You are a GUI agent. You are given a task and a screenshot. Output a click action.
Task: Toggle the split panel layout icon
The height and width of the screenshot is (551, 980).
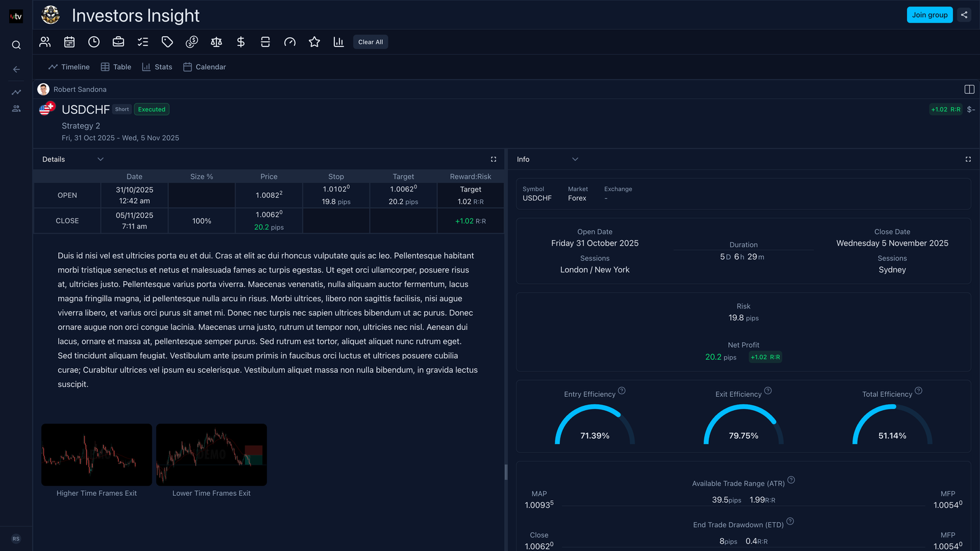tap(969, 89)
